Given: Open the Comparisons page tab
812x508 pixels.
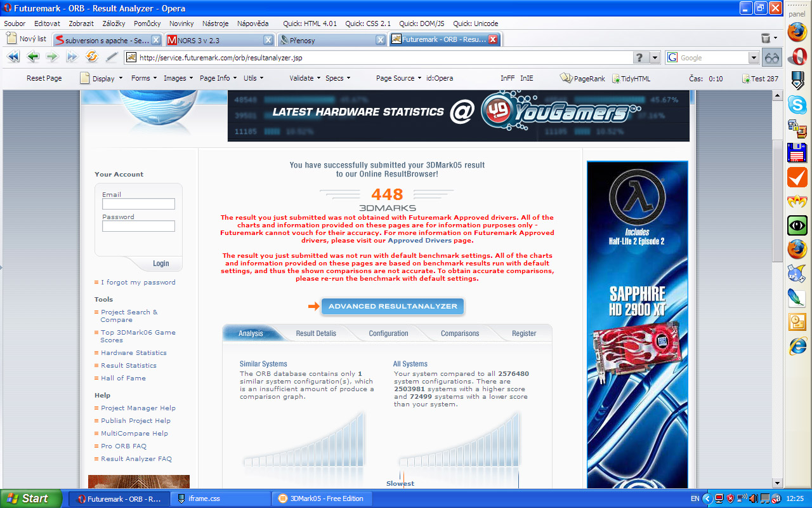Looking at the screenshot, I should coord(460,333).
